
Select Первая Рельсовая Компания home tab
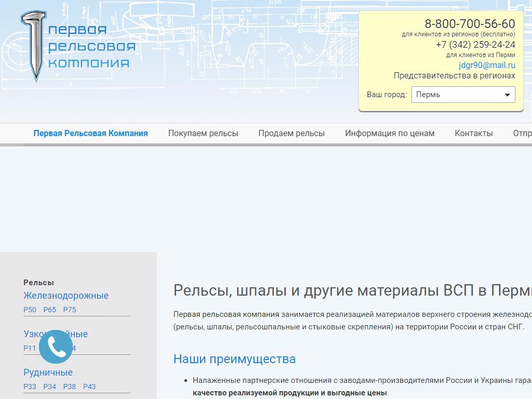(x=90, y=134)
